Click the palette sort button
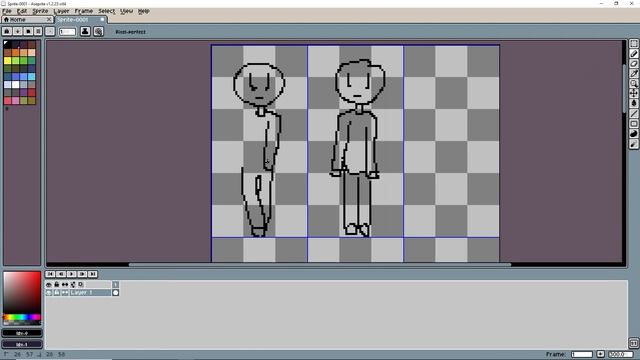640x360 pixels. 18,31
